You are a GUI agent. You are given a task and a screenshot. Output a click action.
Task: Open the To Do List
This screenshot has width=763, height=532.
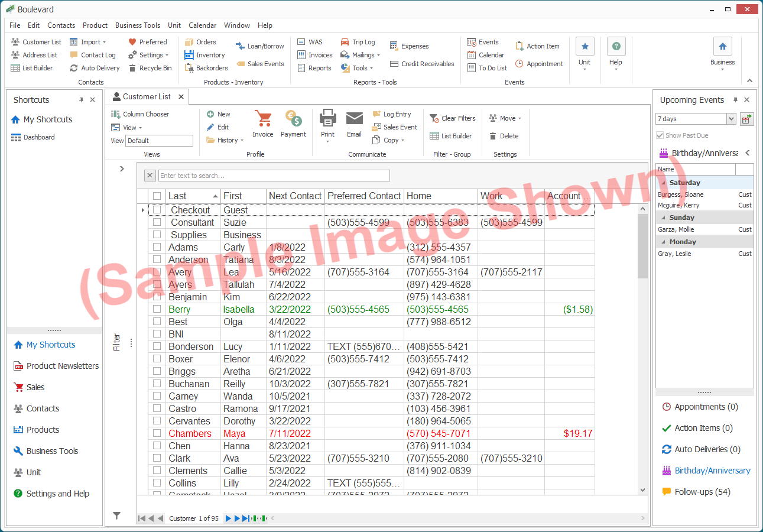[x=488, y=67]
